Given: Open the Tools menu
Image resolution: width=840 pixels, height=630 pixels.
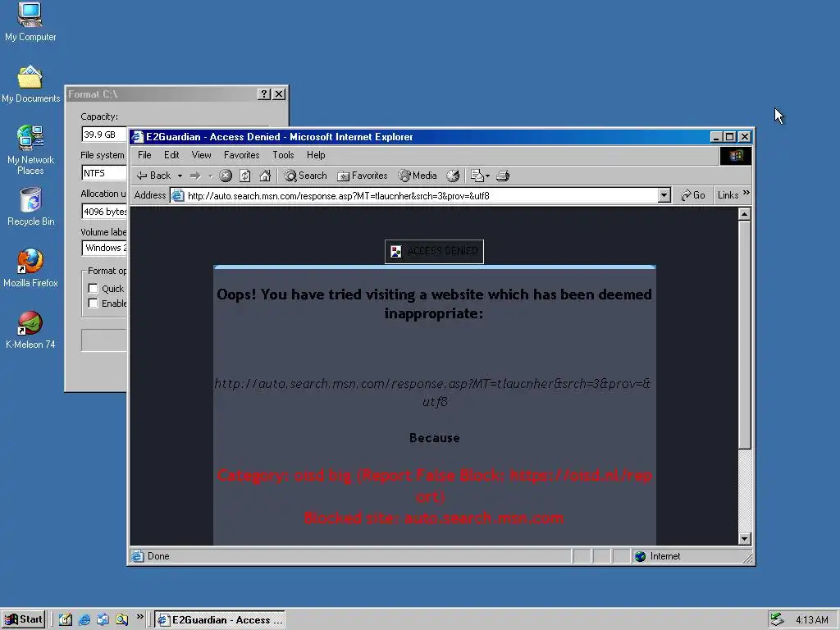Looking at the screenshot, I should 283,155.
